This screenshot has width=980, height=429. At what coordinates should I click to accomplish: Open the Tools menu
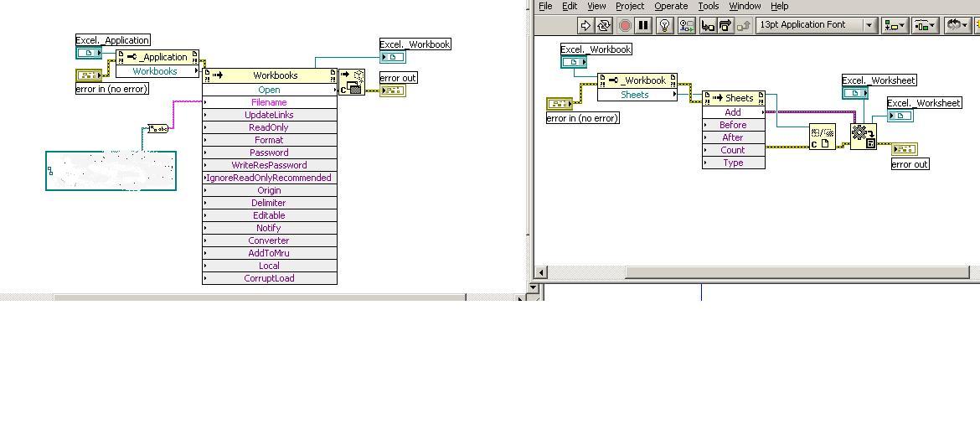pyautogui.click(x=708, y=6)
